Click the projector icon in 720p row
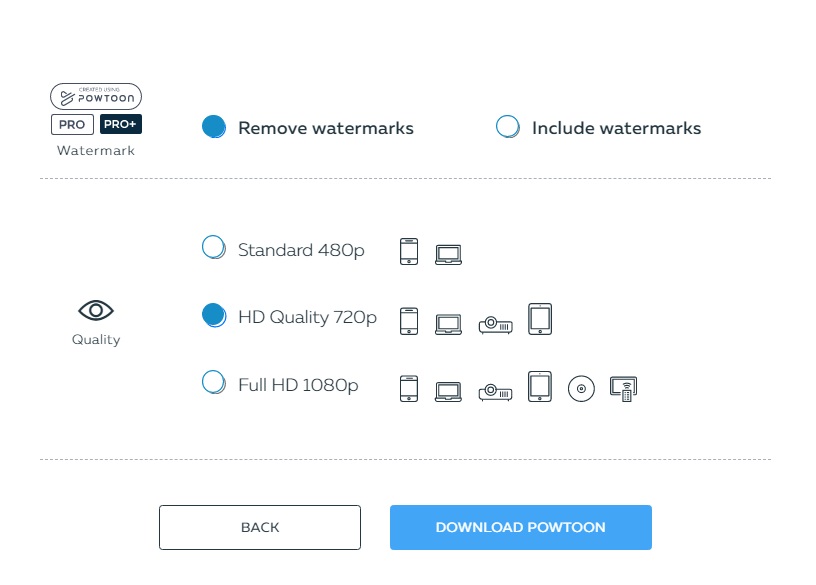Viewport: 816px width, 585px height. coord(495,325)
